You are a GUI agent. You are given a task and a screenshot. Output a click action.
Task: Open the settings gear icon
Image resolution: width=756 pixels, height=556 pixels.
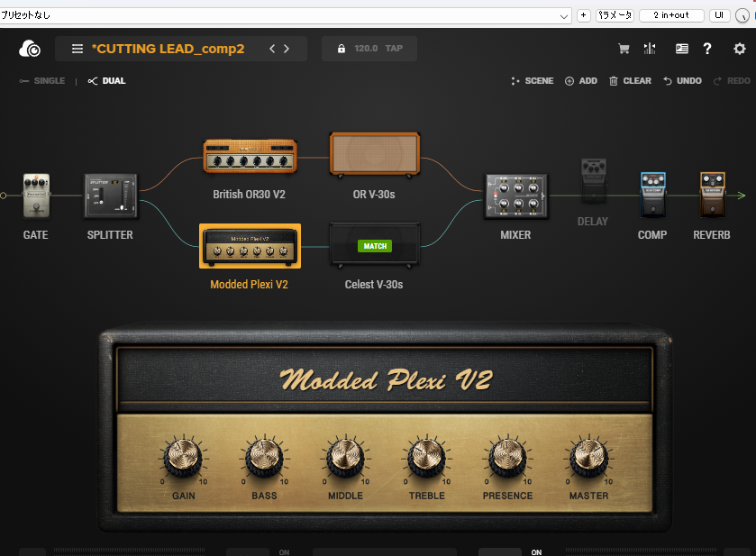tap(739, 49)
